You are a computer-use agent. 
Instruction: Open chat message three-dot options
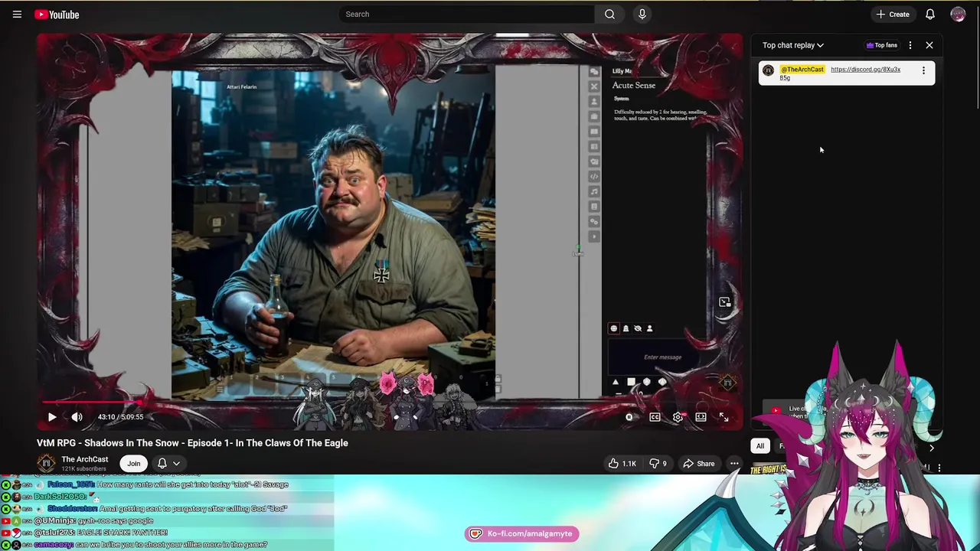tap(923, 70)
